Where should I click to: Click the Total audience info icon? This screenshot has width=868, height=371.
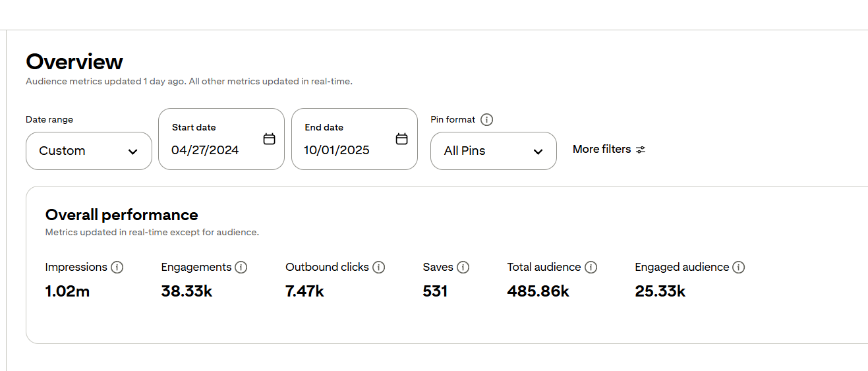[591, 268]
